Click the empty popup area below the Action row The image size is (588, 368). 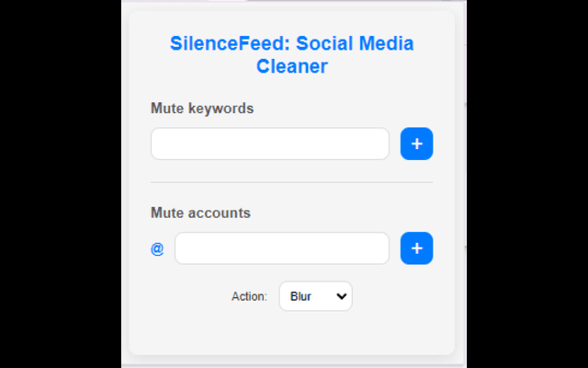[x=291, y=333]
